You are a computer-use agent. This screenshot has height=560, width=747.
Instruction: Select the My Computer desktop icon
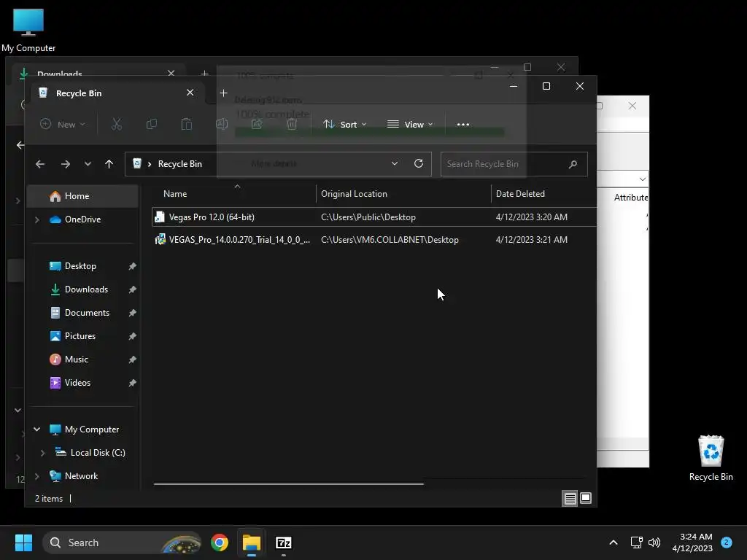point(28,30)
